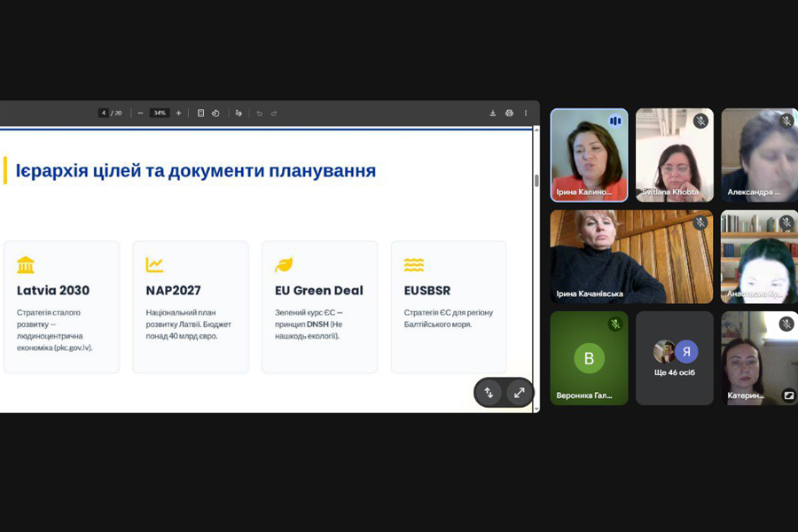Image resolution: width=798 pixels, height=532 pixels.
Task: Click the Зелений курс ЄС description text
Action: tap(309, 325)
